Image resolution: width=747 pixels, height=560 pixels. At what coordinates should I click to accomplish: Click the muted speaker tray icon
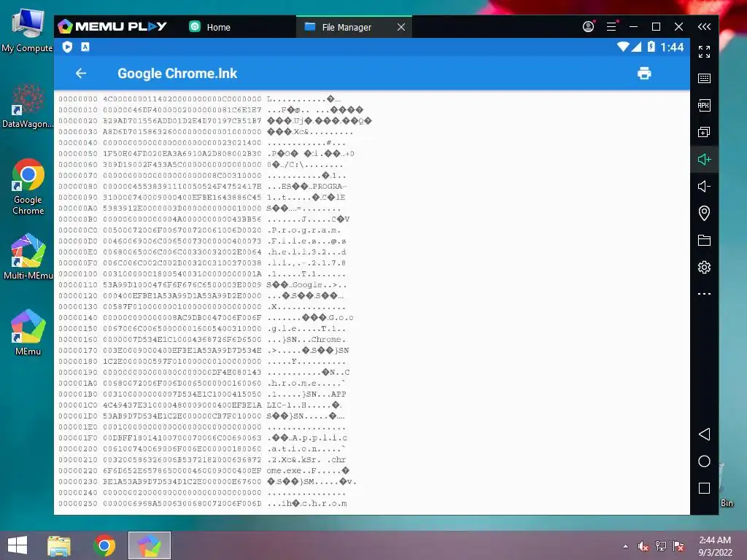(643, 546)
